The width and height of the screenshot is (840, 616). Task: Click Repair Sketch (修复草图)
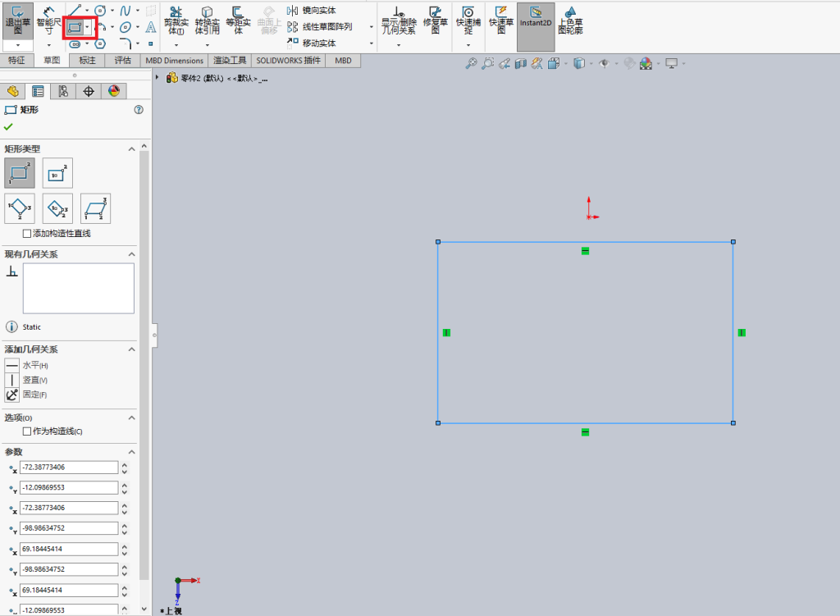[x=435, y=21]
